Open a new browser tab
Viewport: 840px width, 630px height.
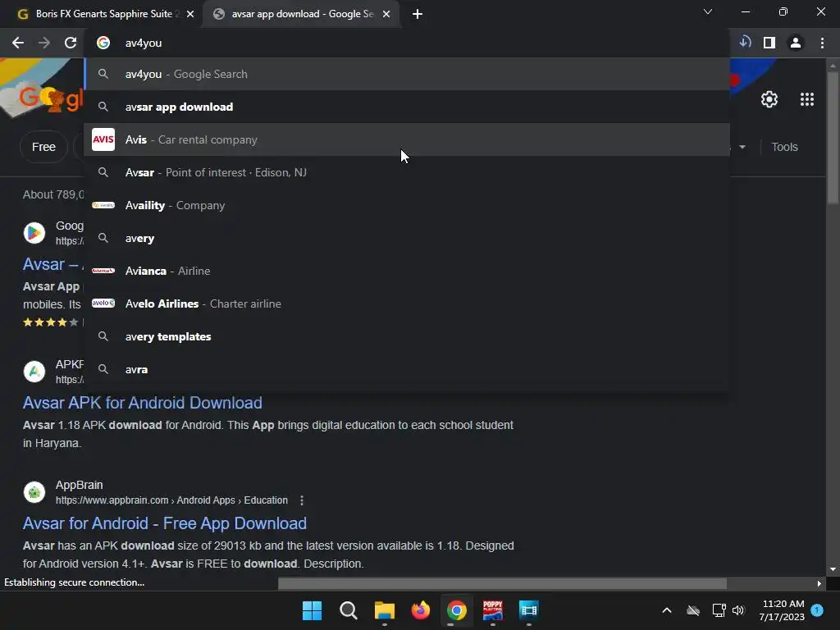coord(418,14)
